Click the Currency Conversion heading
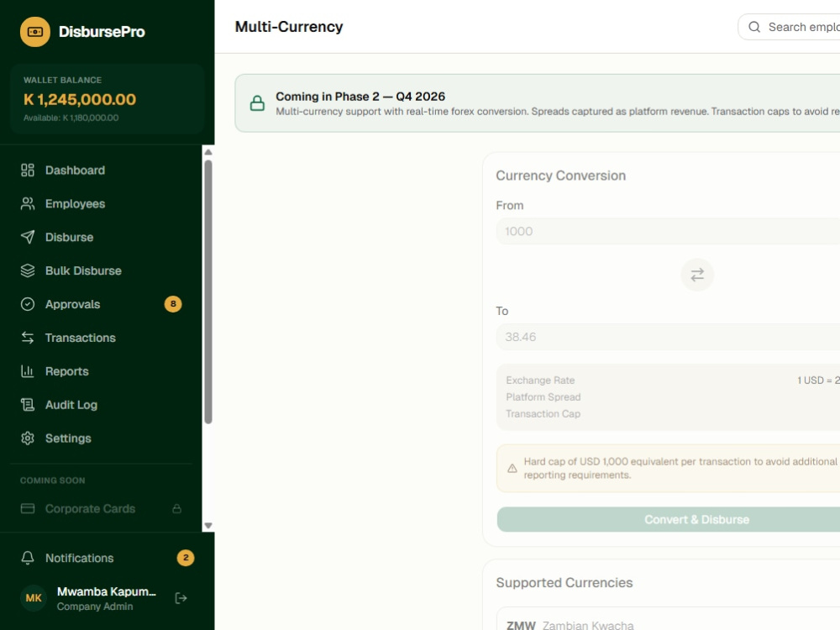The height and width of the screenshot is (630, 840). click(x=560, y=176)
